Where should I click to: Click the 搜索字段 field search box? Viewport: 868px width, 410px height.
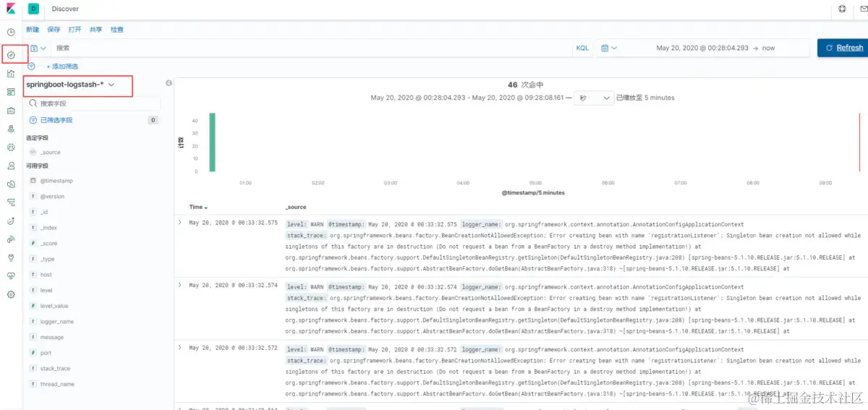[93, 104]
